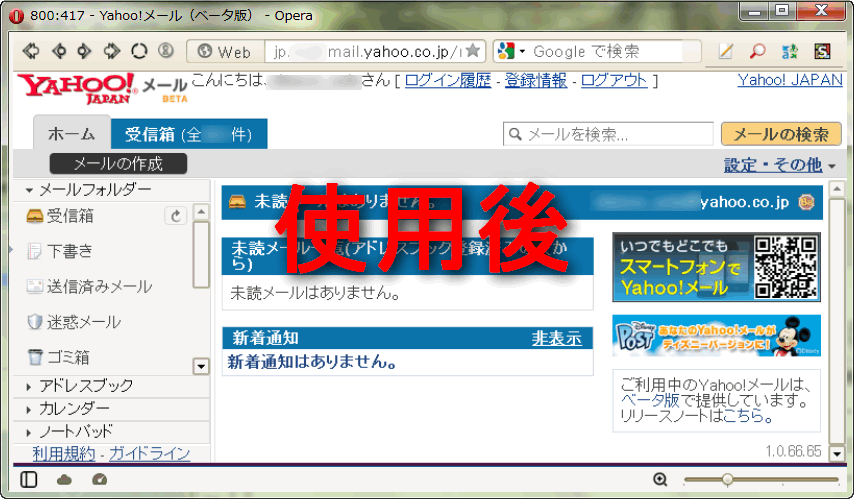Click the browser forward arrow
This screenshot has height=499, width=854.
[84, 51]
